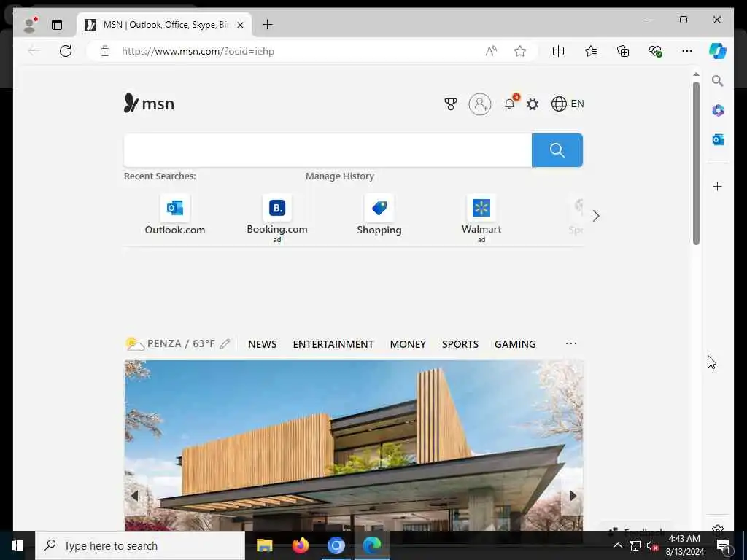This screenshot has height=560, width=747.
Task: Edit weather location pencil icon
Action: 225,344
